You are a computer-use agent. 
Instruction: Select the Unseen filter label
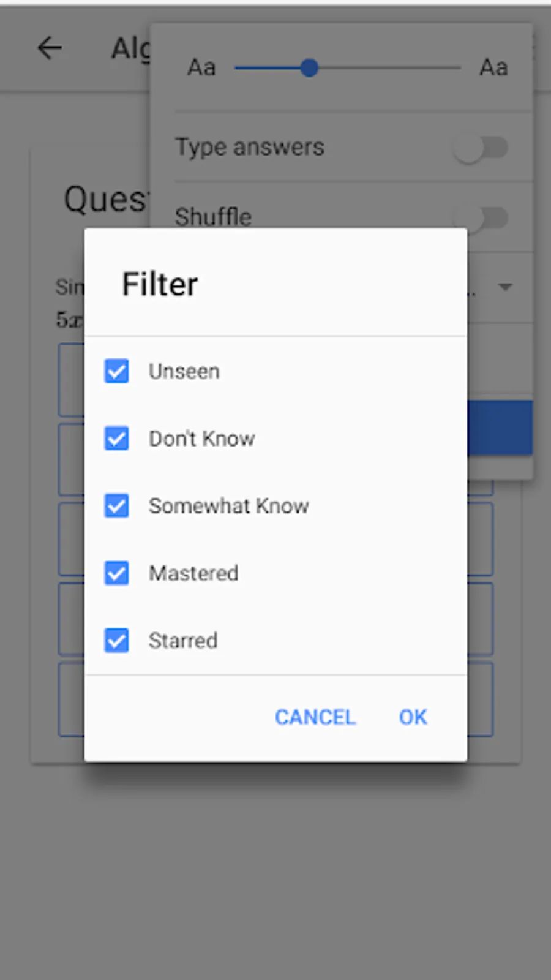click(184, 371)
